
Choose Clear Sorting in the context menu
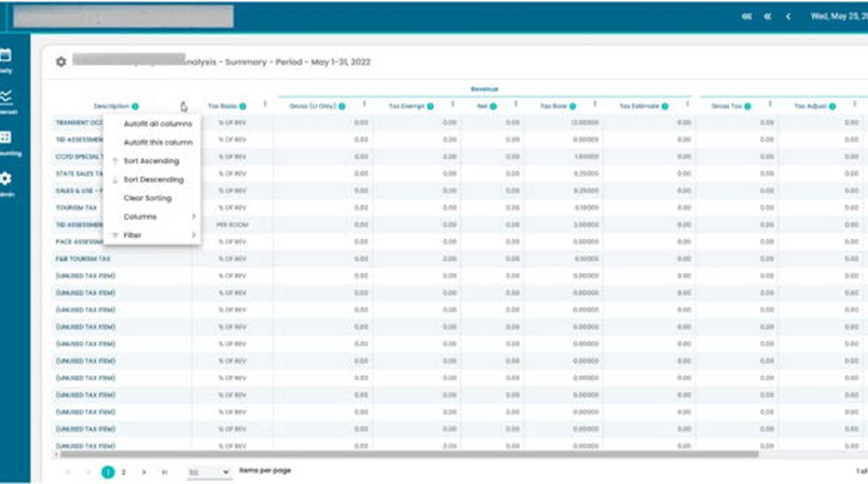(x=148, y=198)
